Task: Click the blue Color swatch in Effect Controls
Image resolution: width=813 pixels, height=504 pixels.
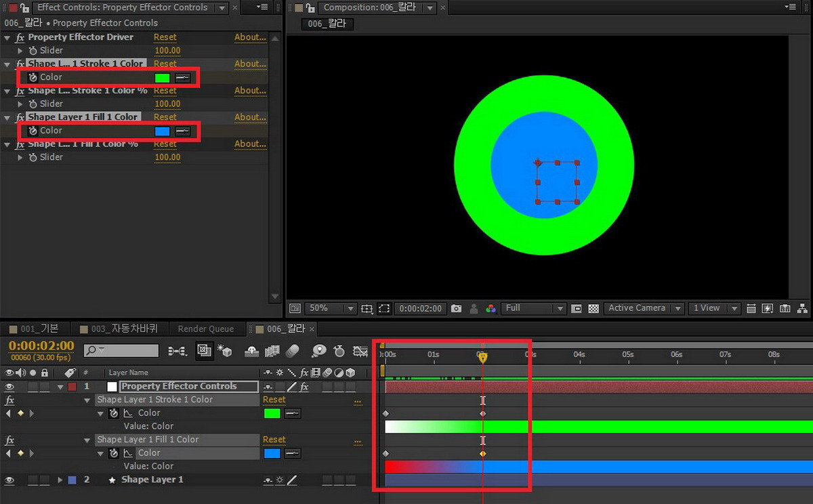Action: point(162,131)
